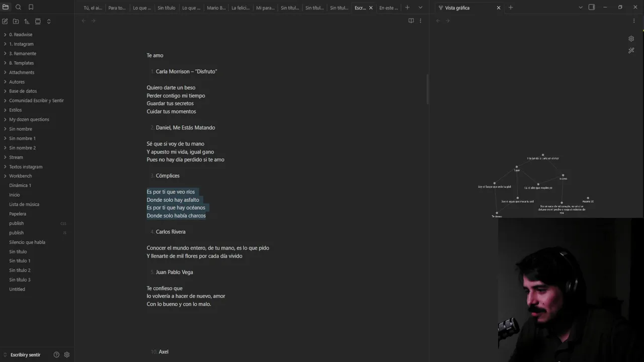
Task: Select the Poema 20 graph node
Action: (x=588, y=198)
